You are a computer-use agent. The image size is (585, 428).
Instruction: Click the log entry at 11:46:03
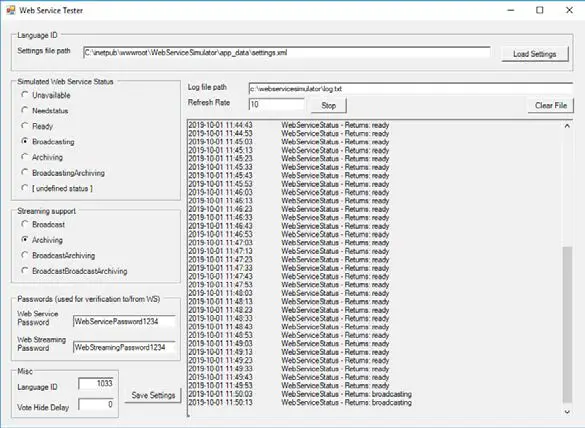click(x=289, y=192)
